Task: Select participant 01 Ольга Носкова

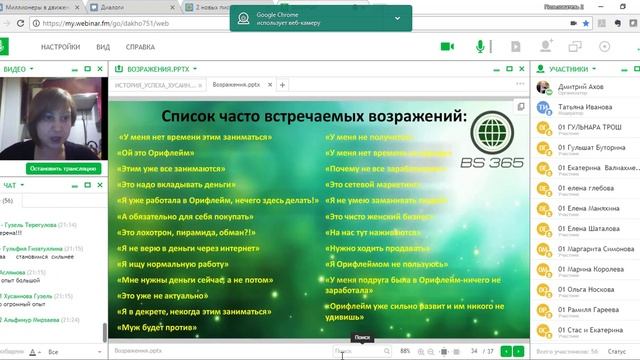Action: (x=585, y=290)
